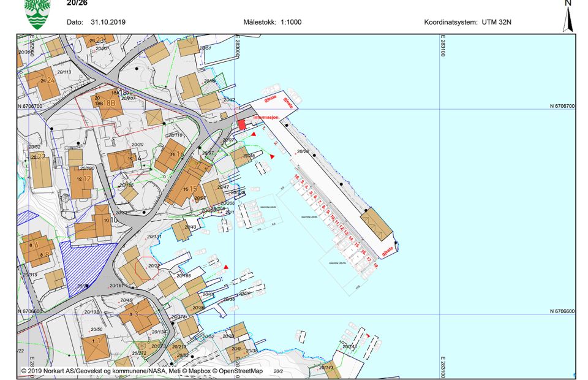This screenshot has width=588, height=380.
Task: Click the building numbered 1
Action: [x=96, y=347]
